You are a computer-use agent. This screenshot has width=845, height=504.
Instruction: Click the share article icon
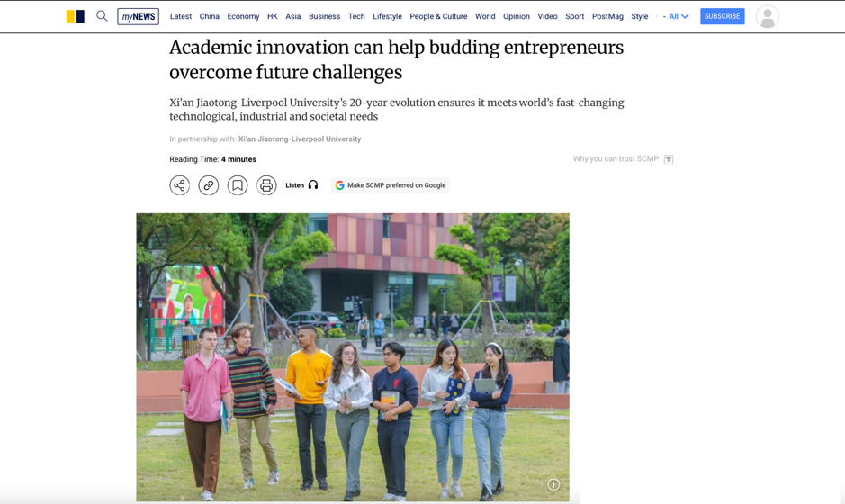(179, 185)
